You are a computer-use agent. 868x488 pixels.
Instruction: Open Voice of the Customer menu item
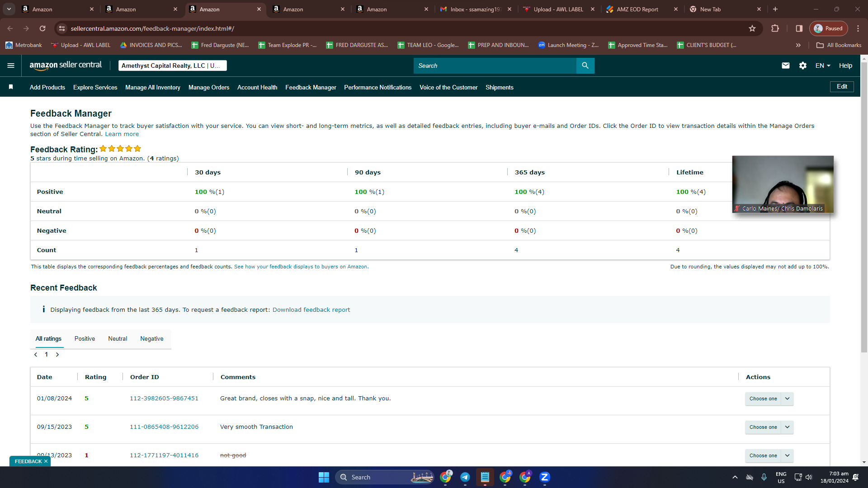[448, 87]
